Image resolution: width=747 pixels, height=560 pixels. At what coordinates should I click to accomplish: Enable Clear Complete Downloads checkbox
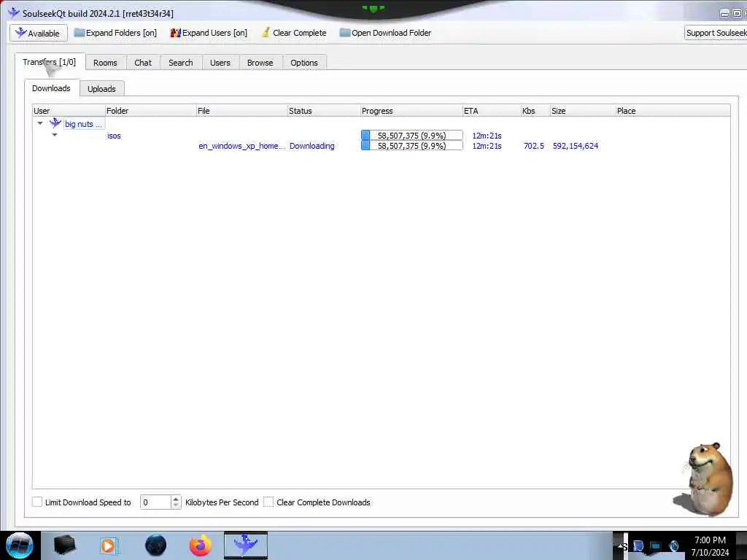click(268, 502)
